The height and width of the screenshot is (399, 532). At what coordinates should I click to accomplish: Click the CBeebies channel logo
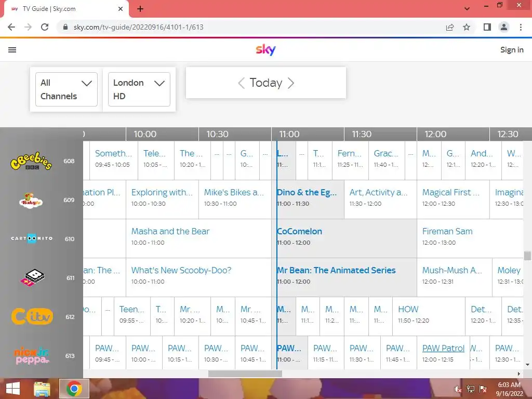pos(31,161)
